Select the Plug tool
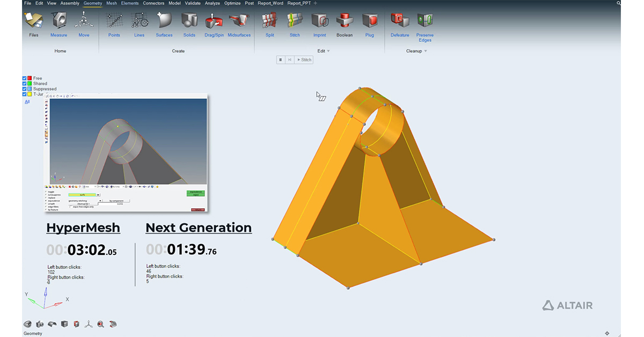 pyautogui.click(x=370, y=25)
